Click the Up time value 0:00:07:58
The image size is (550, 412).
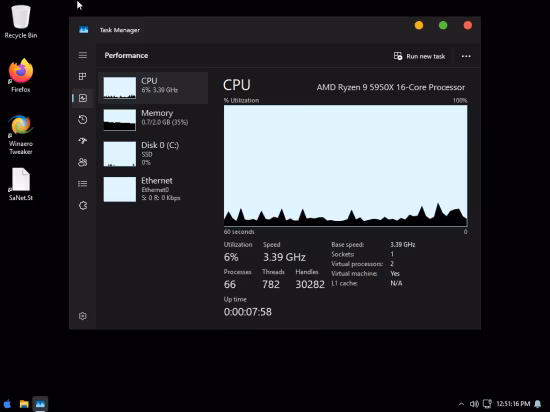coord(248,312)
